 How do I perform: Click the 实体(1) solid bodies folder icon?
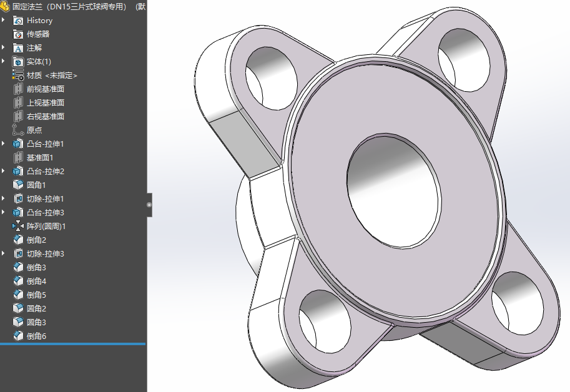click(x=18, y=62)
